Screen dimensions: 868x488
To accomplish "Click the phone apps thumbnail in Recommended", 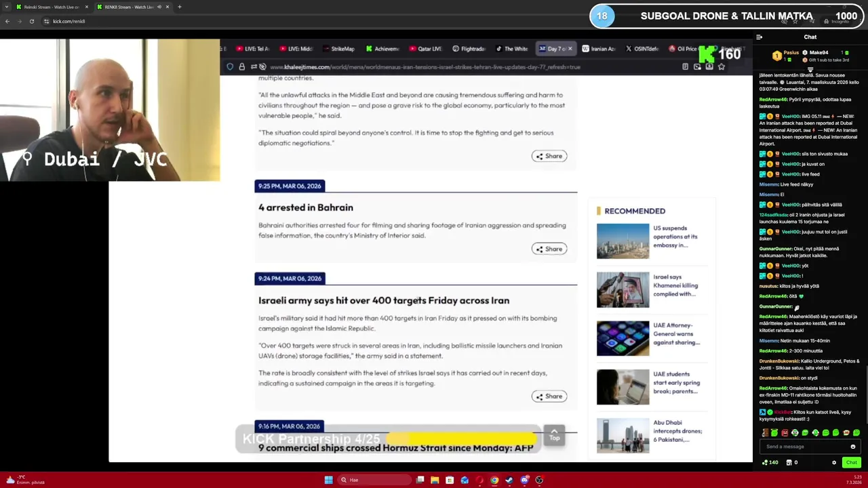I will click(623, 338).
